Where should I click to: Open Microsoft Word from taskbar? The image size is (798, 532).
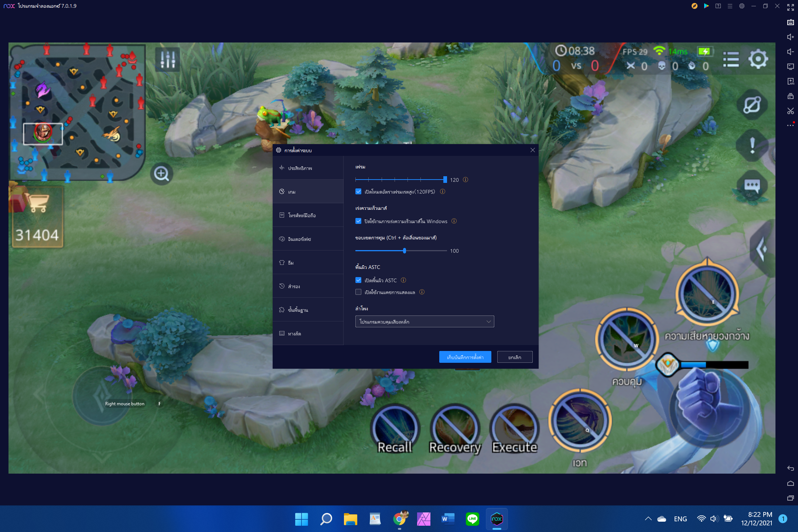pos(448,519)
